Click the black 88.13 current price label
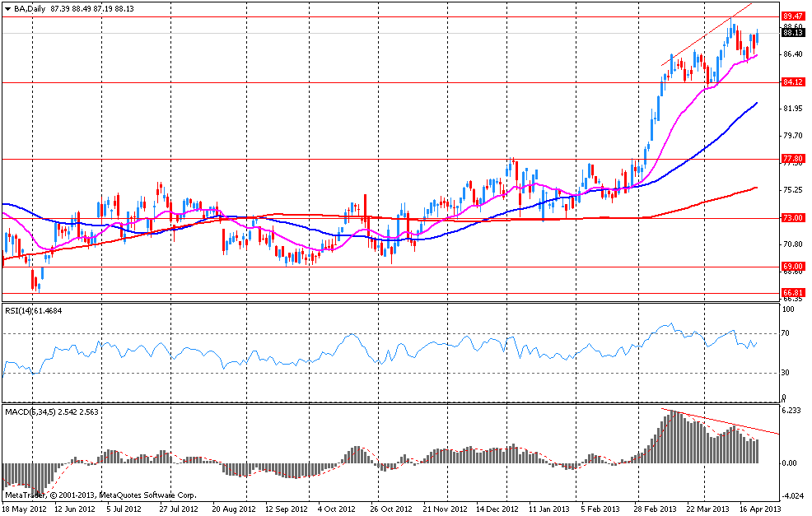The image size is (812, 516). 793,33
